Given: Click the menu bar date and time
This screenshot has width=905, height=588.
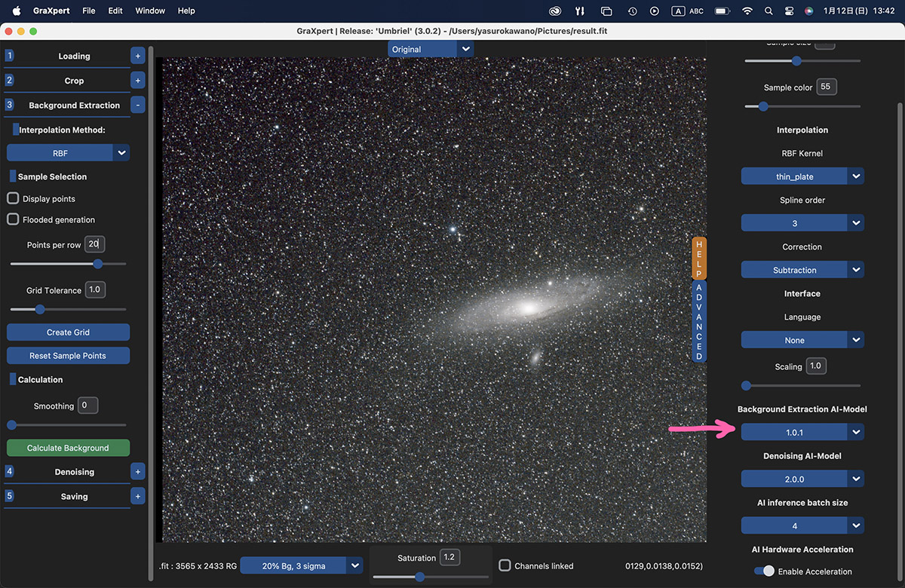Looking at the screenshot, I should (x=859, y=11).
